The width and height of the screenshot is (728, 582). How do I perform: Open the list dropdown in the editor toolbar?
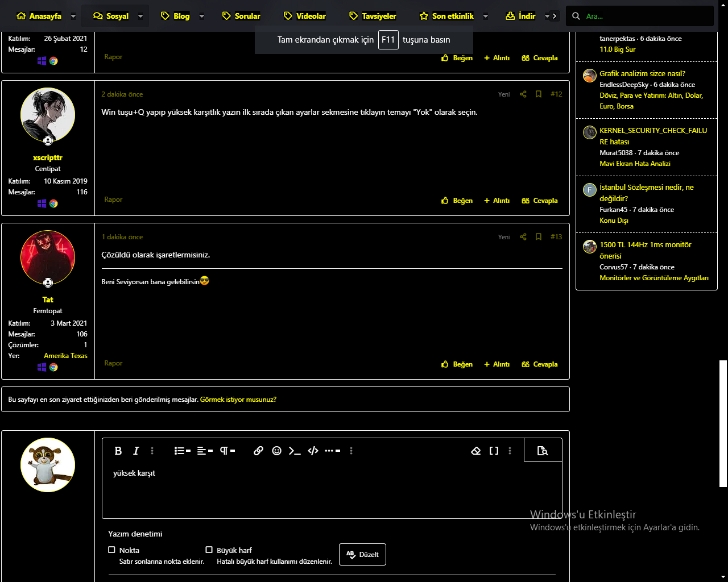pos(183,451)
